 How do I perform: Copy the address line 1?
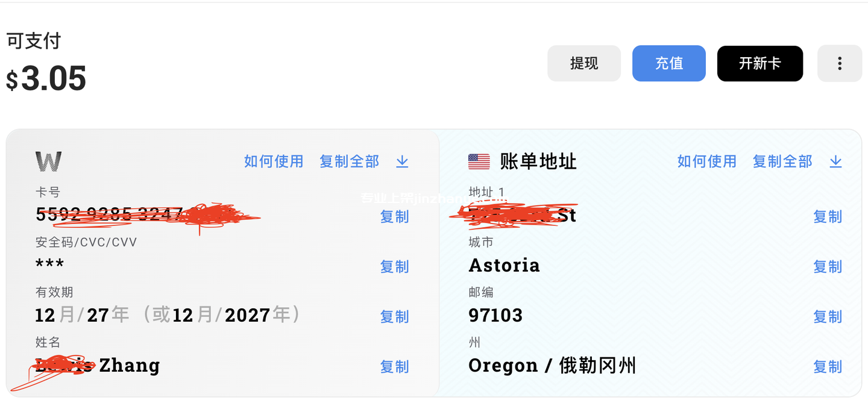pyautogui.click(x=828, y=217)
